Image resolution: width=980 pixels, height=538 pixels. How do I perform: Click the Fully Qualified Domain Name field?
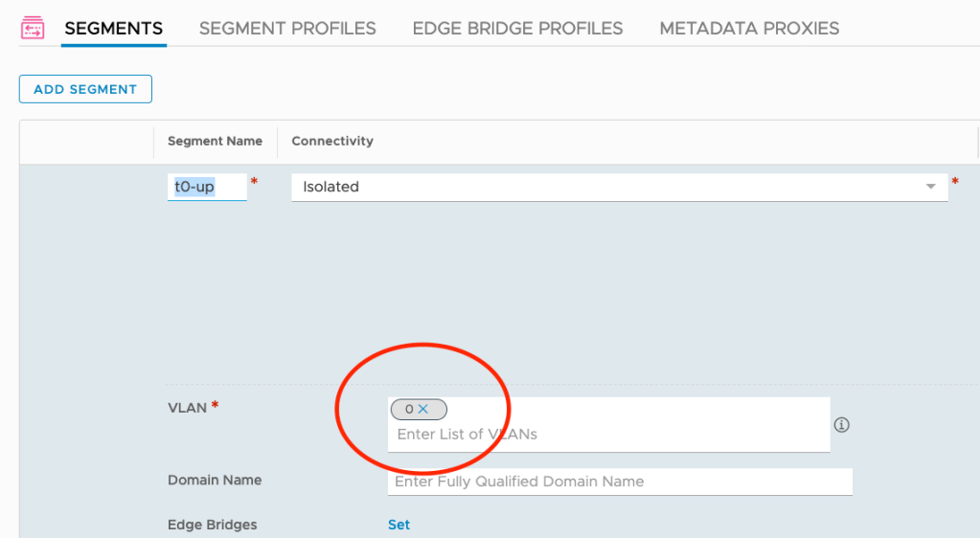619,482
